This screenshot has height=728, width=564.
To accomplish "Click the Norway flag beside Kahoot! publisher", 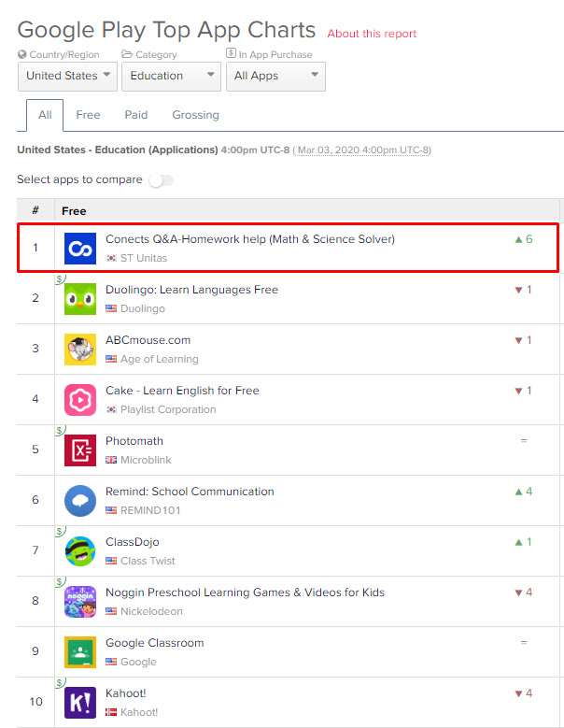I will [x=111, y=712].
